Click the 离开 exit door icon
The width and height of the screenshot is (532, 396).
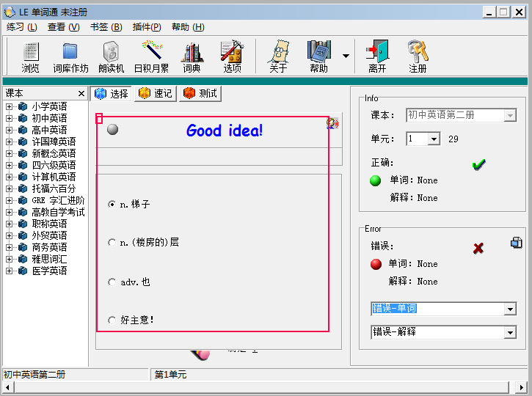pyautogui.click(x=377, y=57)
